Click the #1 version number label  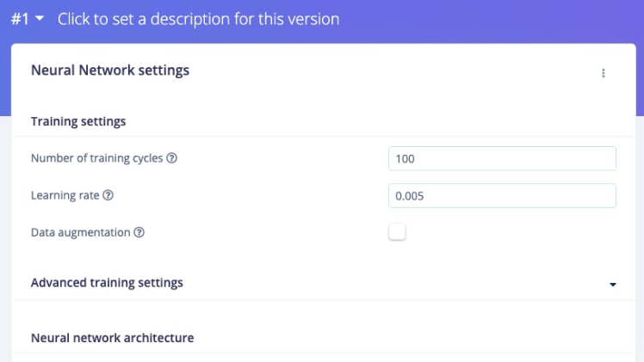point(20,19)
